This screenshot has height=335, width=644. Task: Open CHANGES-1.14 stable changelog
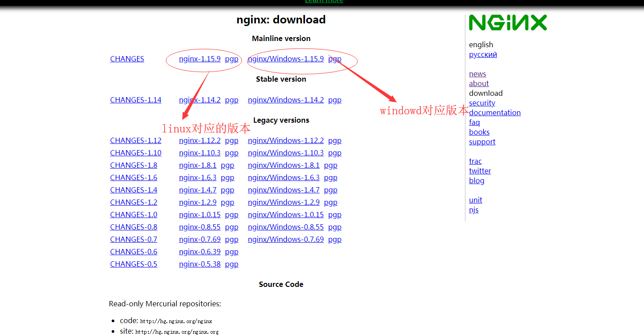136,100
